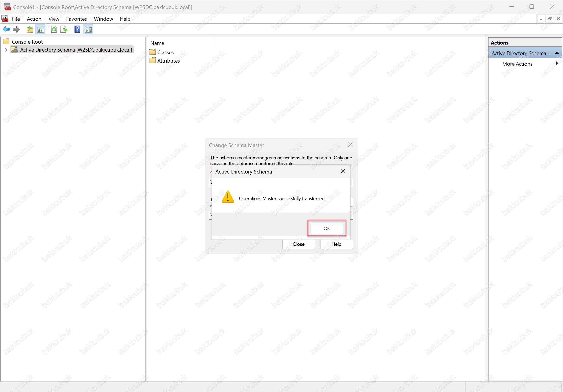
Task: Click the Up one level folder icon
Action: [30, 30]
